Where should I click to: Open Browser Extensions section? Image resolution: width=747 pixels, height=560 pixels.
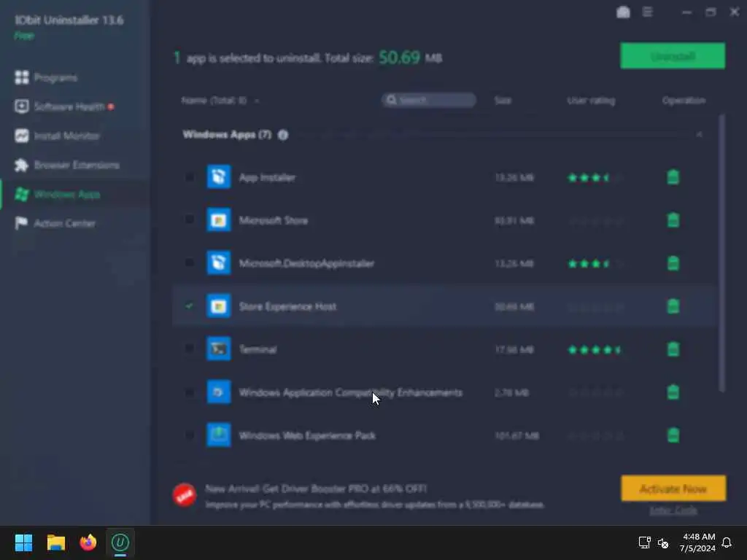(66, 165)
